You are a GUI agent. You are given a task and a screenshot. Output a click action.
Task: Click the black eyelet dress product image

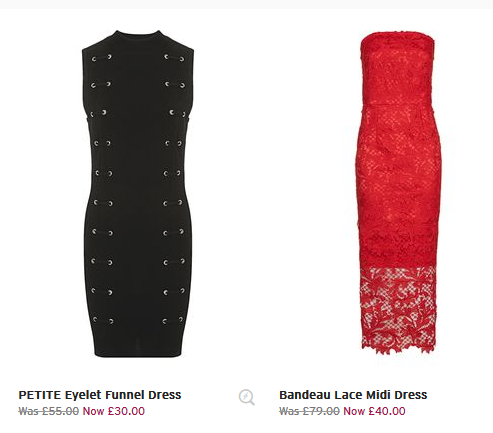(x=138, y=194)
